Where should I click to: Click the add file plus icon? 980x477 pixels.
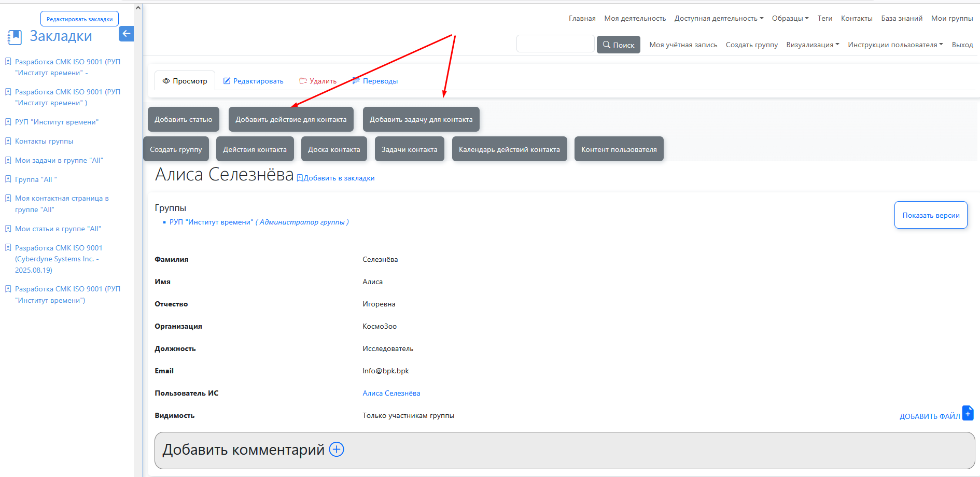(968, 413)
